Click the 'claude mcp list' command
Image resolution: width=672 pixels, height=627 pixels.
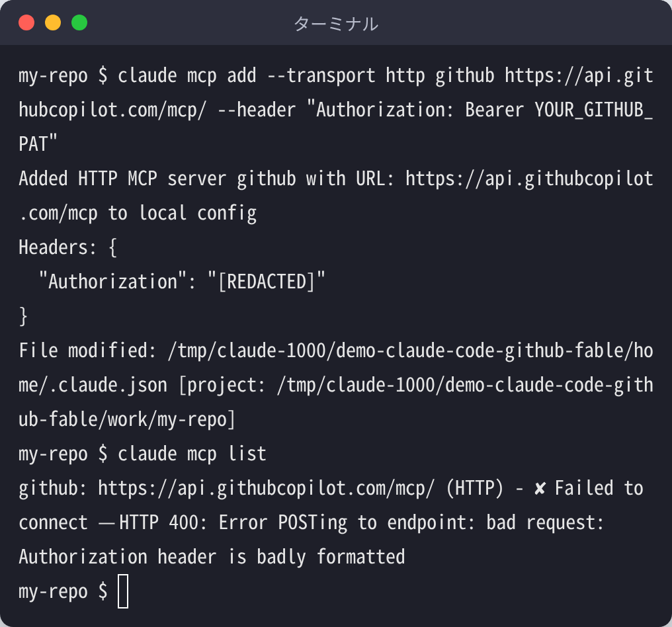pos(192,454)
